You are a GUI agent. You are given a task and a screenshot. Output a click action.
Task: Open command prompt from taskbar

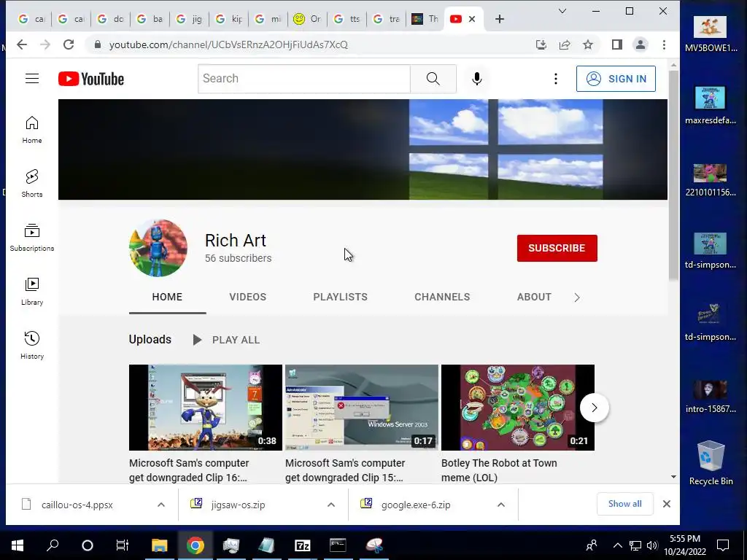click(x=338, y=545)
